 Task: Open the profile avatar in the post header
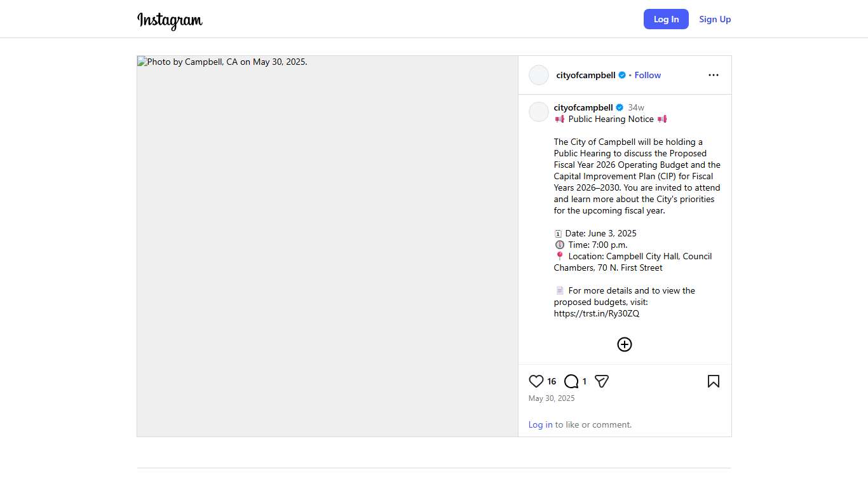point(539,75)
